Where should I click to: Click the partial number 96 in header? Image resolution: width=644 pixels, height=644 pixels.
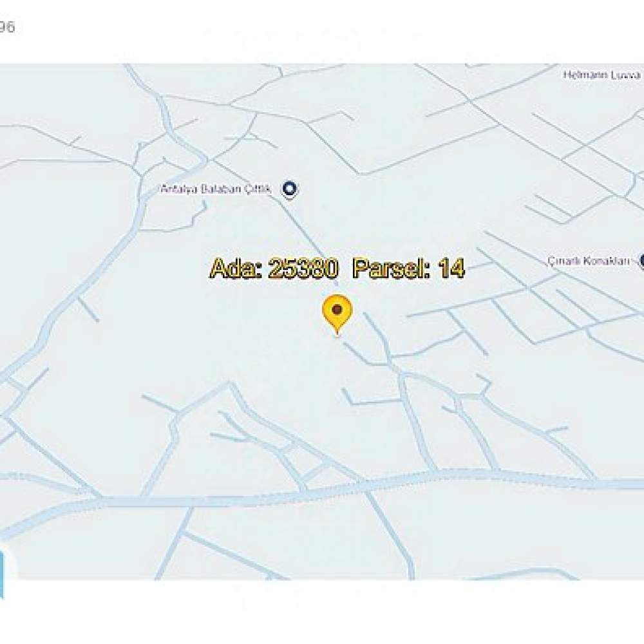click(x=7, y=27)
